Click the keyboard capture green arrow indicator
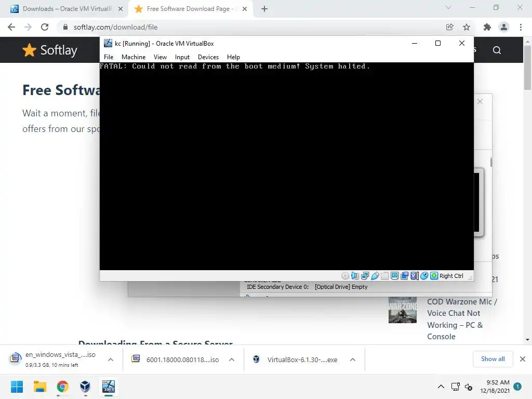The width and height of the screenshot is (532, 399). tap(434, 276)
